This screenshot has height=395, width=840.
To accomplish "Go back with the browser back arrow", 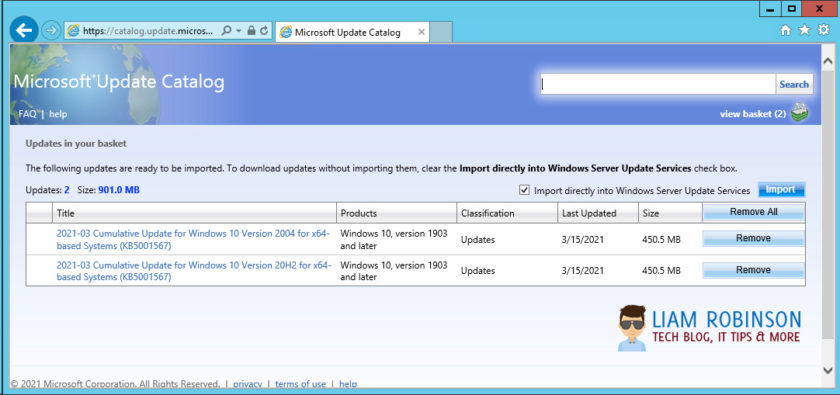I will coord(24,31).
